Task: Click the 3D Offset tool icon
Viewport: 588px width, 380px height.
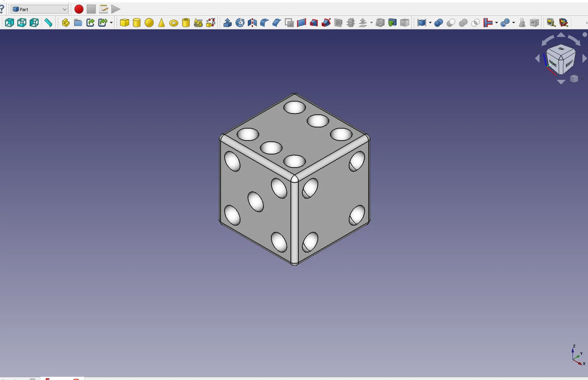Action: (363, 23)
